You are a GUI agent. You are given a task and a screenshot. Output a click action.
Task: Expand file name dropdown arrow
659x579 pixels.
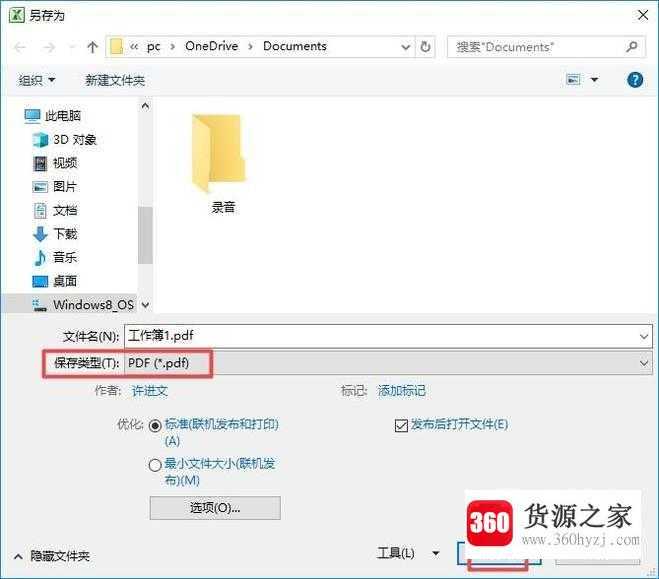coord(644,337)
